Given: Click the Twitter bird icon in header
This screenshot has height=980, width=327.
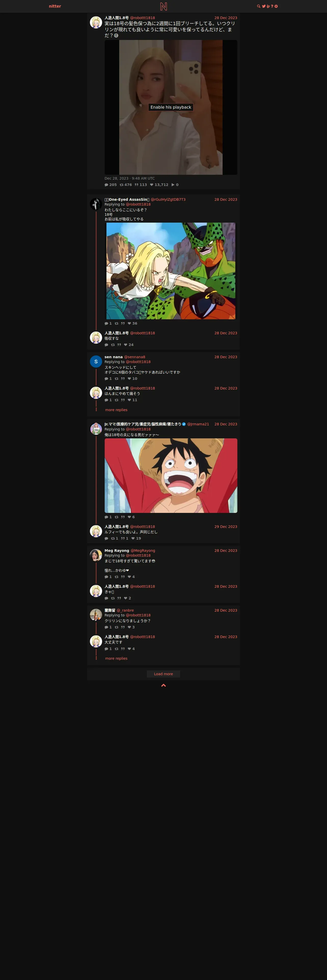Looking at the screenshot, I should click(x=264, y=6).
